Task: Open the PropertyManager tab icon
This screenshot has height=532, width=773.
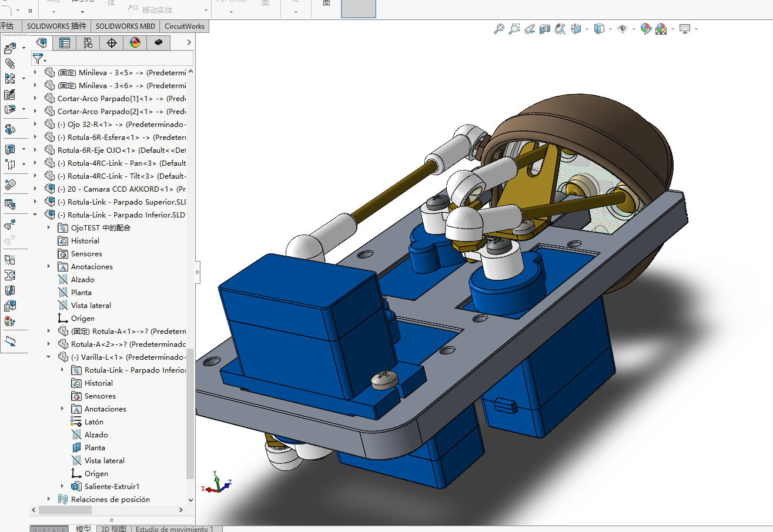Action: [x=65, y=42]
